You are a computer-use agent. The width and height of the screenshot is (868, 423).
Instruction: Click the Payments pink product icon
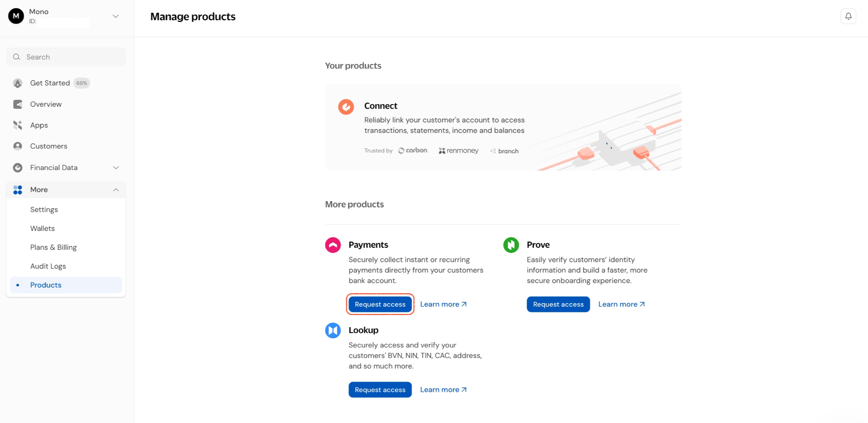pos(333,245)
